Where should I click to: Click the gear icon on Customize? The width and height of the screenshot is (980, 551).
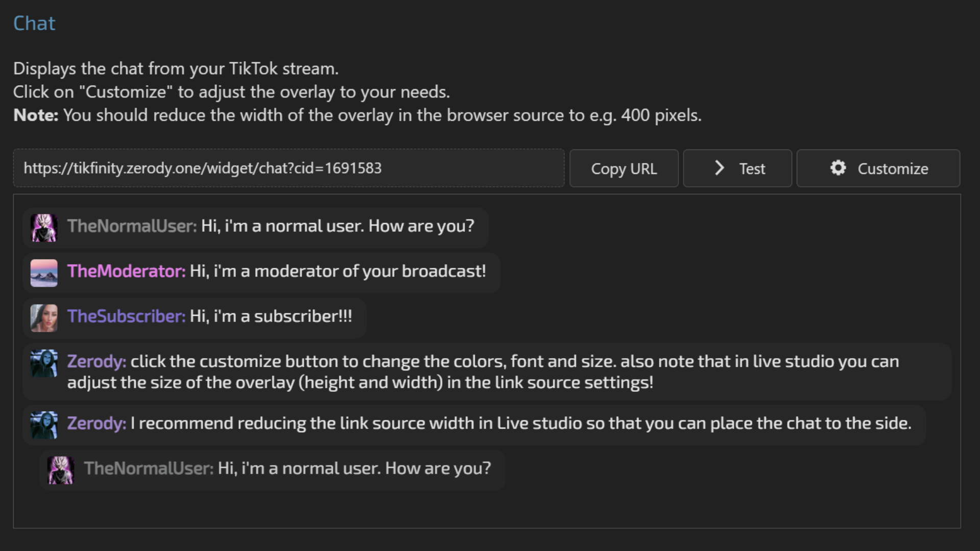pos(838,168)
